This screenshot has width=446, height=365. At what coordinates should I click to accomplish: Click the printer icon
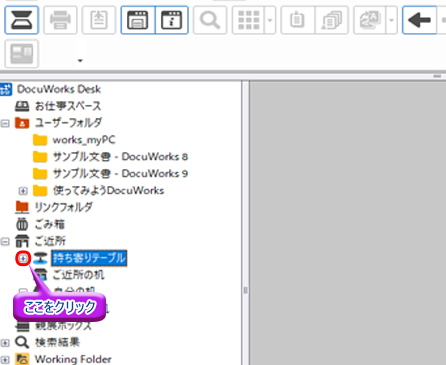60,20
